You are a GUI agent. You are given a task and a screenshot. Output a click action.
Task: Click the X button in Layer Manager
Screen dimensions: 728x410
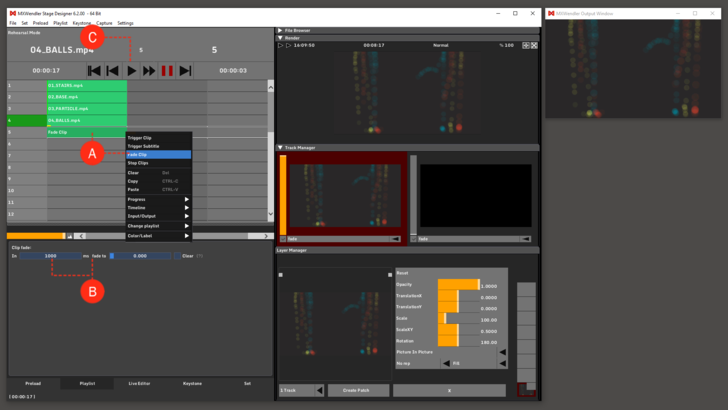(449, 390)
